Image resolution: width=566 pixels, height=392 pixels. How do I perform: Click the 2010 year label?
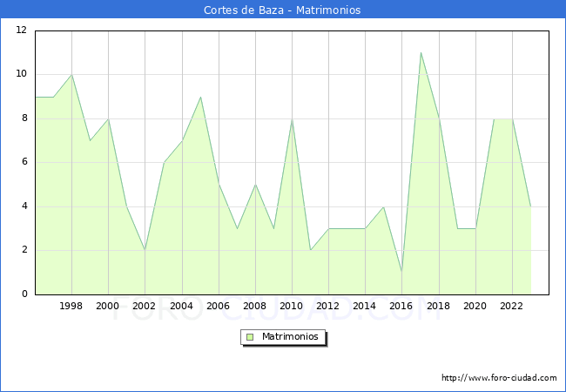[292, 306]
